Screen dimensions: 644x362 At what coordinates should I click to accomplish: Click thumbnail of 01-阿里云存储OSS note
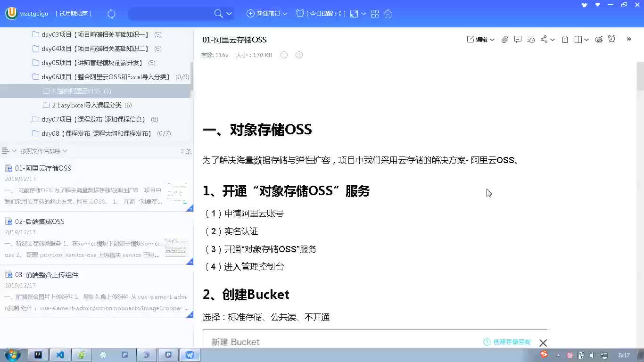(176, 193)
